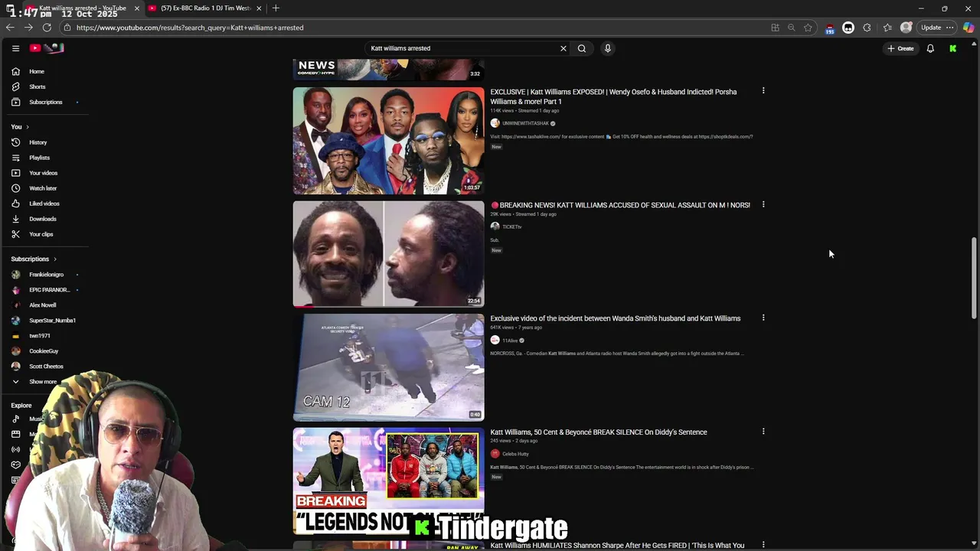Open options menu for Wanda Smith's husband video
980x551 pixels.
763,318
